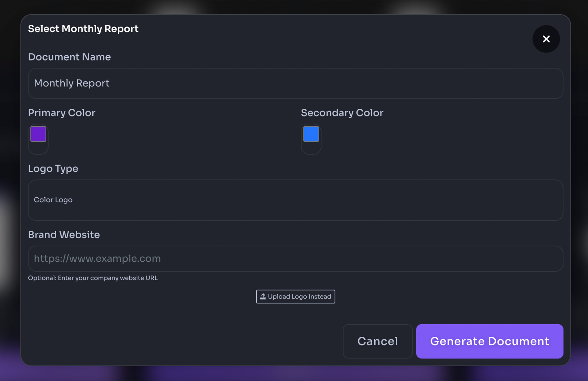The image size is (588, 381).
Task: Cancel the monthly report setup
Action: pos(378,342)
